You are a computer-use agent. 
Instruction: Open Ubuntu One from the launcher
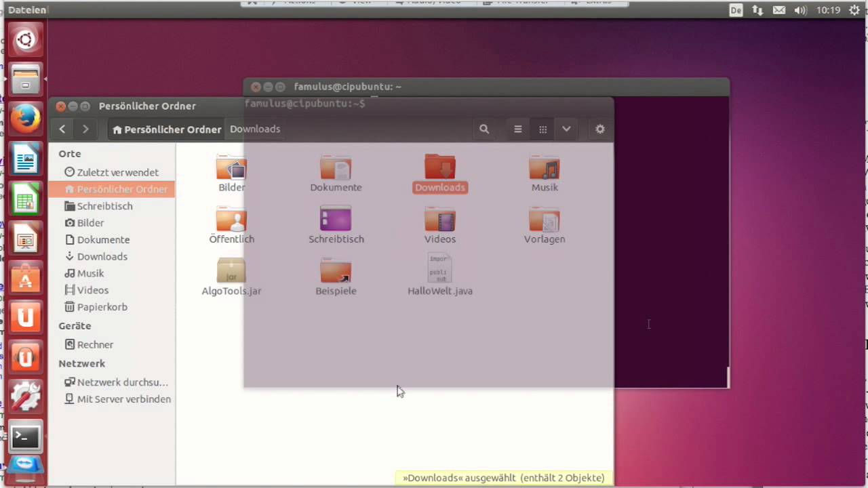26,318
